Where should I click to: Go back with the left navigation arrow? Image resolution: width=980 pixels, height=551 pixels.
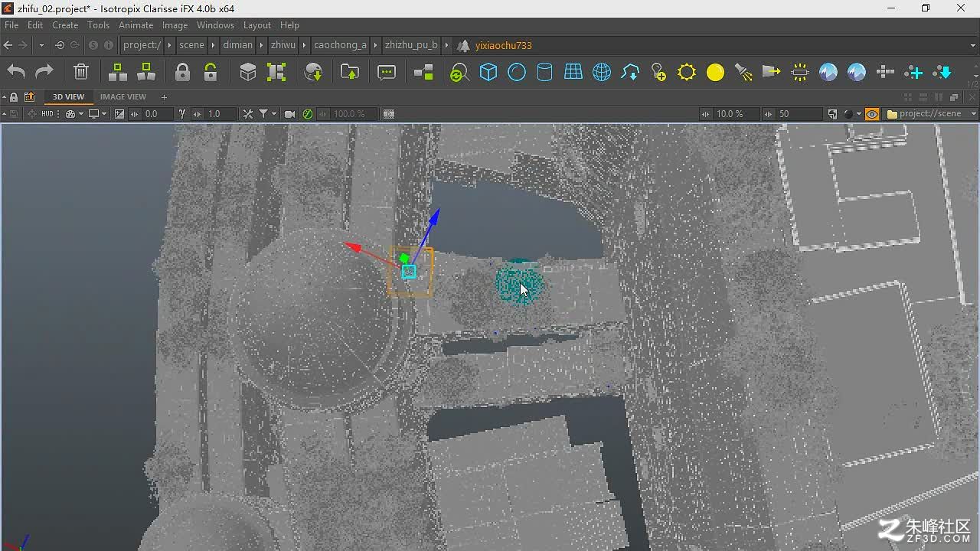click(8, 45)
